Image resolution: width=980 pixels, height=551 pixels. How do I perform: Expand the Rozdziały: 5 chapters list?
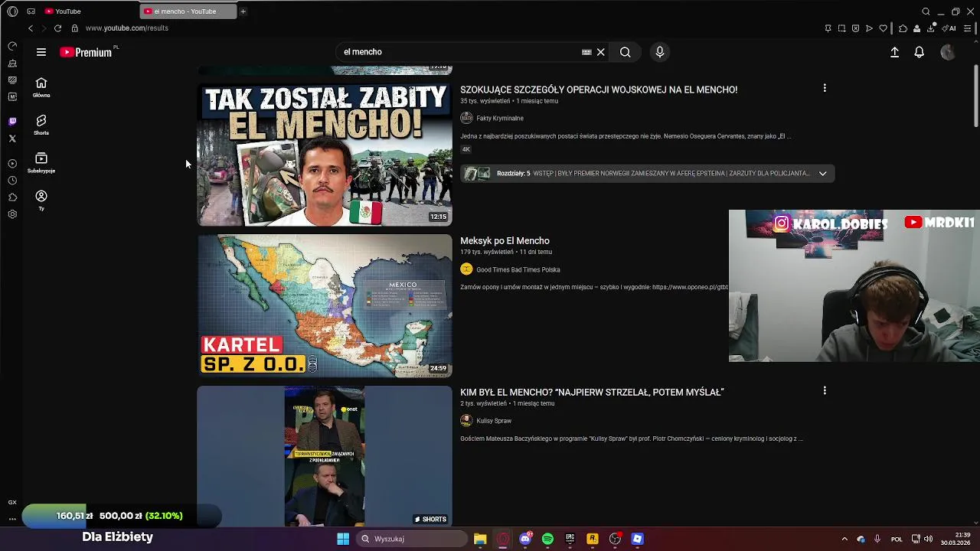click(822, 174)
